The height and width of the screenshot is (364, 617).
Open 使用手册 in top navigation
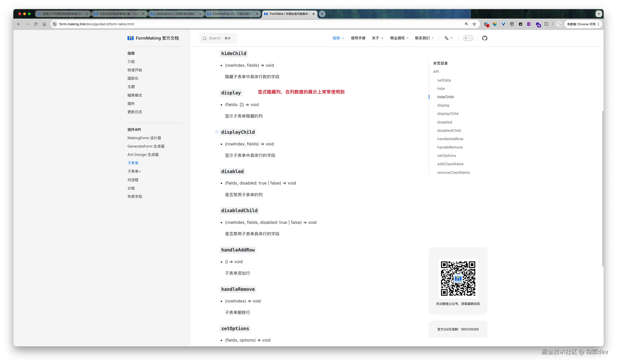(358, 38)
